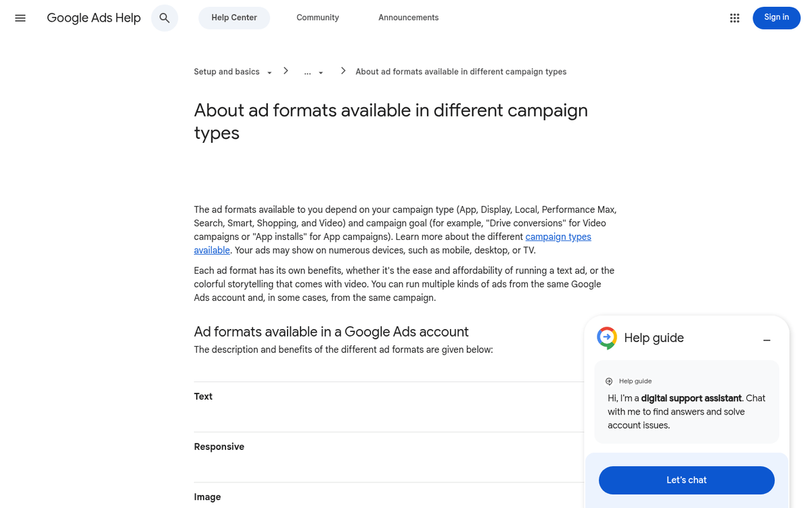
Task: Open the hamburger main menu
Action: pyautogui.click(x=20, y=18)
